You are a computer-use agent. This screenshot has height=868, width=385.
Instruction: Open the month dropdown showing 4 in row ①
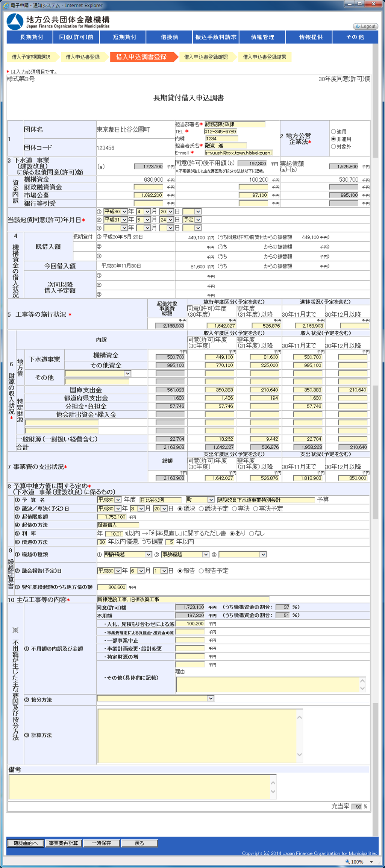coord(144,212)
